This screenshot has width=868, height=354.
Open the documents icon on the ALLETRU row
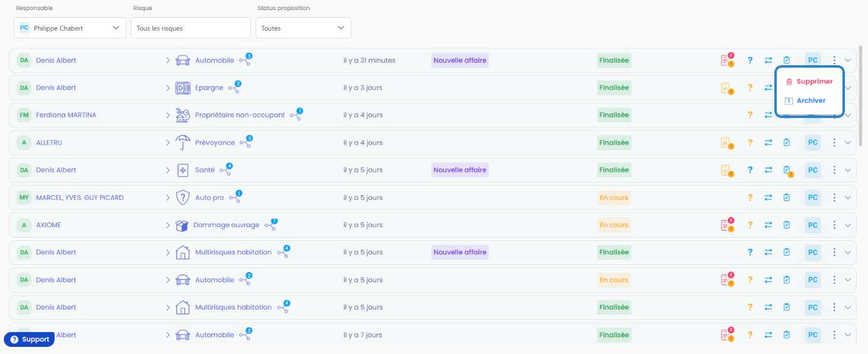[x=727, y=142]
